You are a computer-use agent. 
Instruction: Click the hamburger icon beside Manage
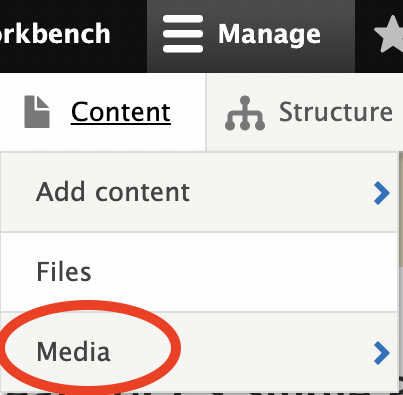[x=183, y=34]
